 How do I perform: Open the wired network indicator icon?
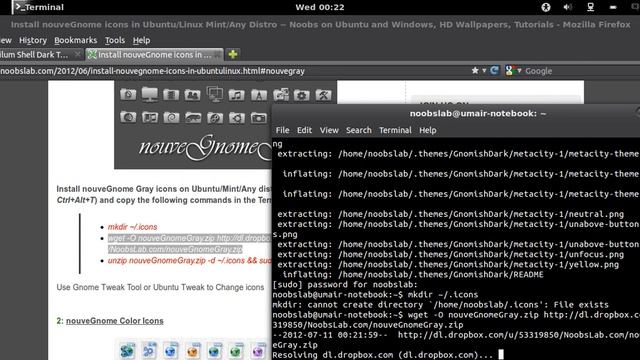[590, 7]
